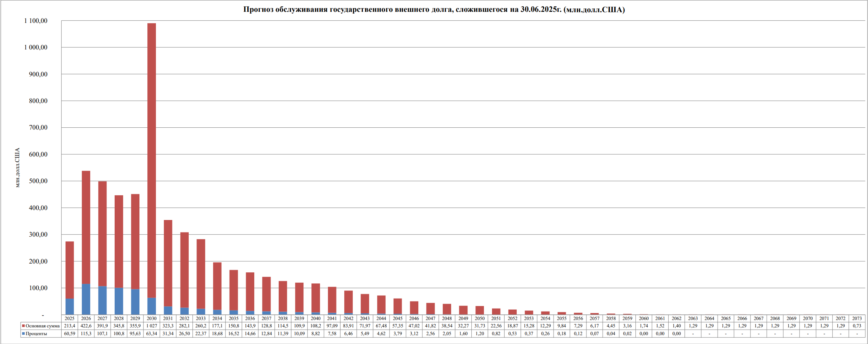
Task: Click the 500,00 value axis label
Action: click(38, 181)
